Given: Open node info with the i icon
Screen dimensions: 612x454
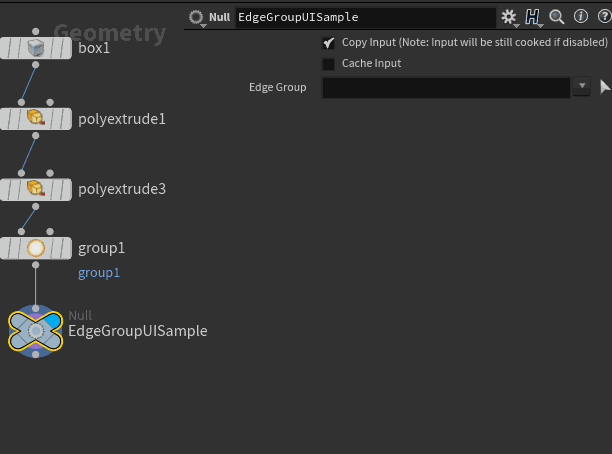Looking at the screenshot, I should (x=581, y=16).
